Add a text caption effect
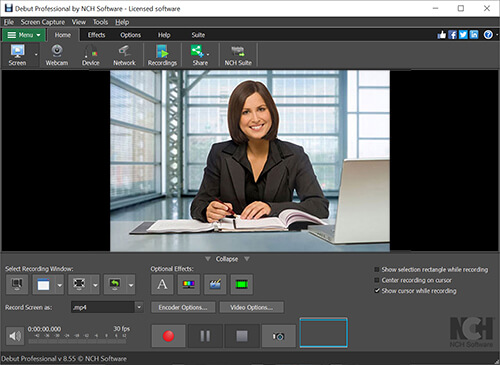The image size is (500, 365). point(162,284)
